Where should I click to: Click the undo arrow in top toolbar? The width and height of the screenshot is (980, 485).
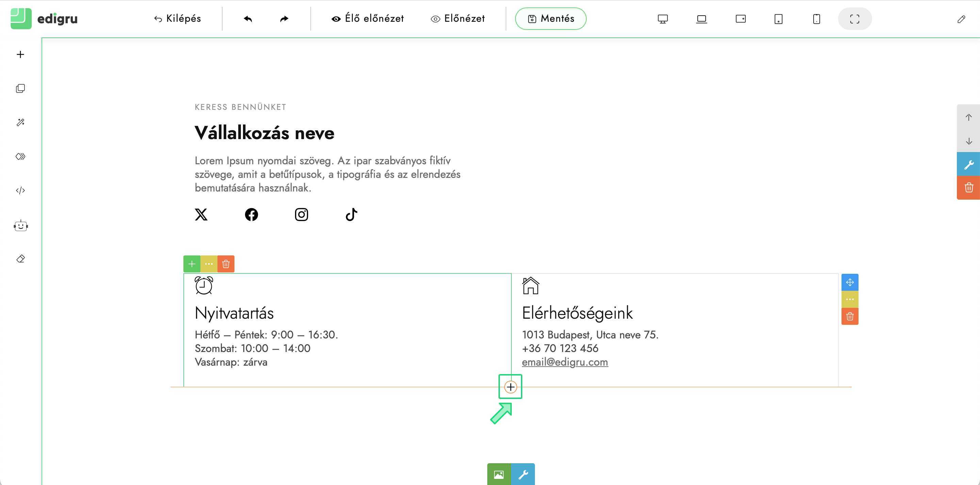(x=248, y=19)
